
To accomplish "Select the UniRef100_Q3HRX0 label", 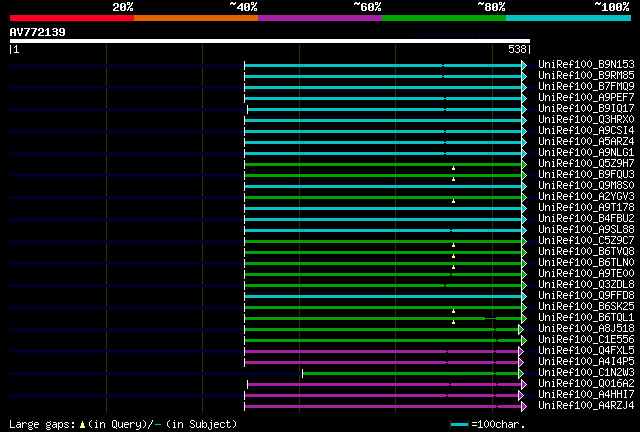I will click(586, 120).
